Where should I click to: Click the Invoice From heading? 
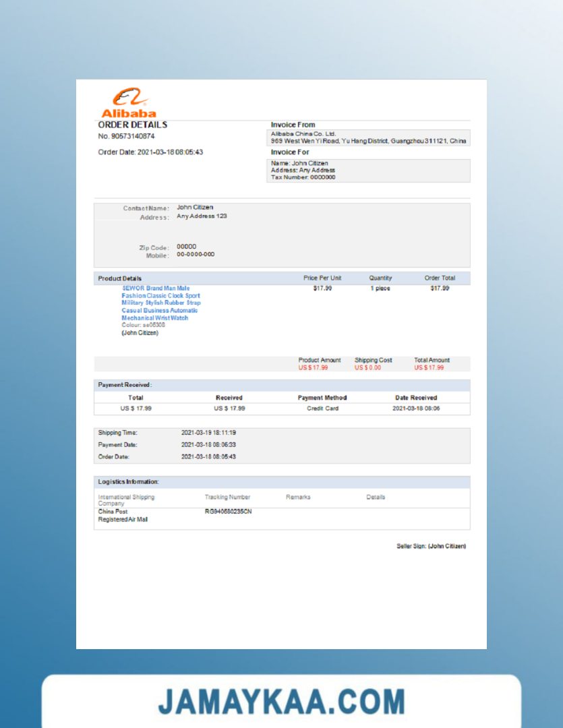(293, 125)
